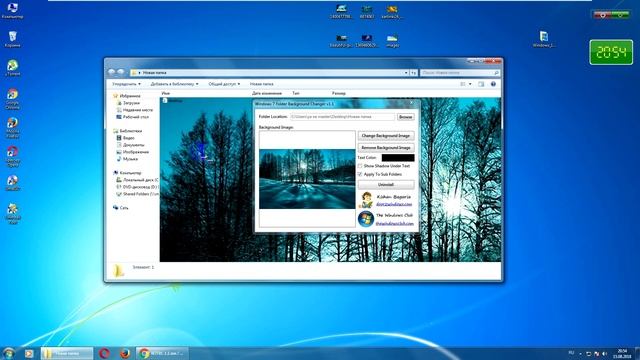The image size is (640, 360).
Task: Sort by Имя column header
Action: pos(165,93)
